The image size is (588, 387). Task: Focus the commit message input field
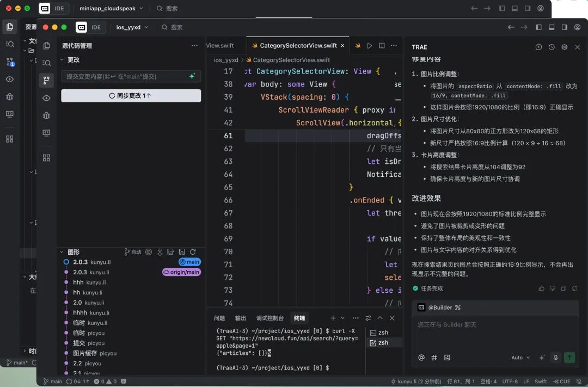coord(125,77)
